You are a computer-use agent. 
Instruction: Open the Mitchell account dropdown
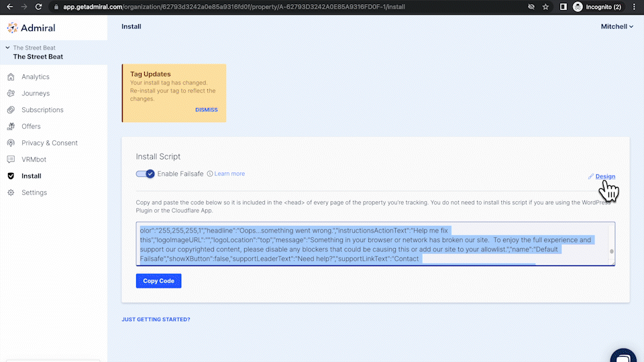pos(617,27)
